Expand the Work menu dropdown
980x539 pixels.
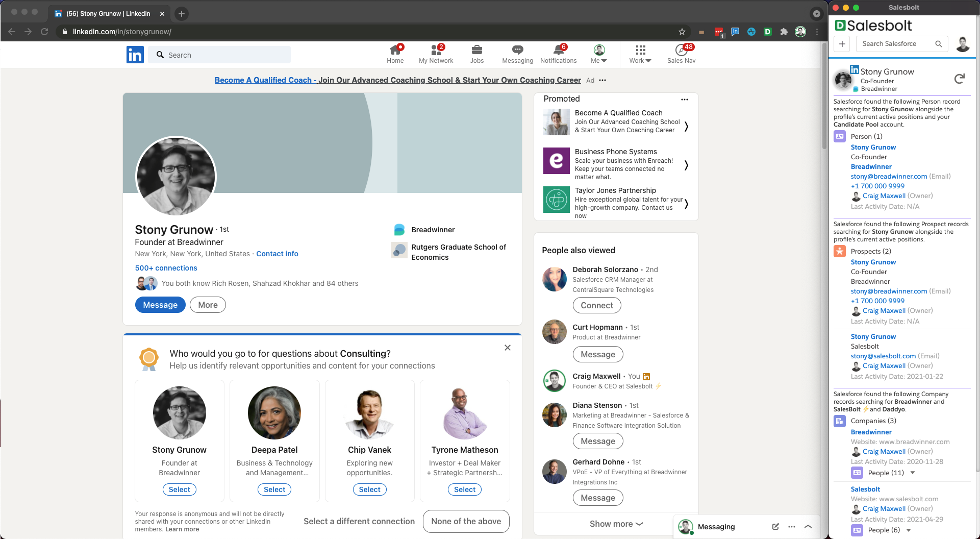640,54
